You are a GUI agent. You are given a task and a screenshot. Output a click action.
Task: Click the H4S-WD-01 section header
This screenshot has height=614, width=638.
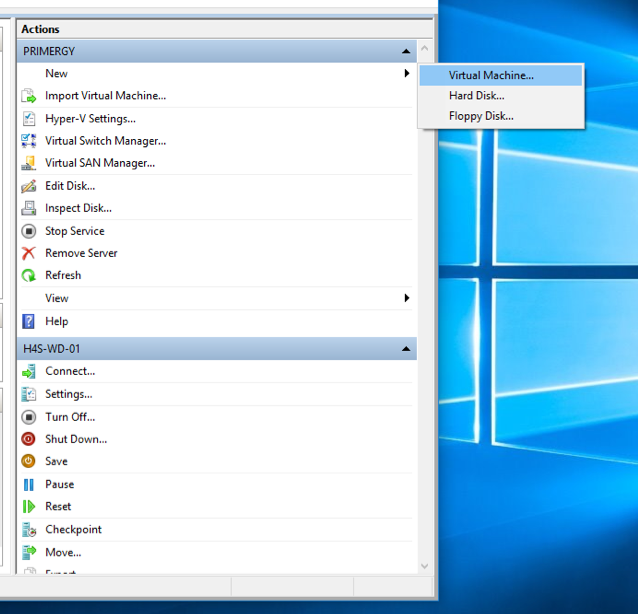tap(217, 349)
